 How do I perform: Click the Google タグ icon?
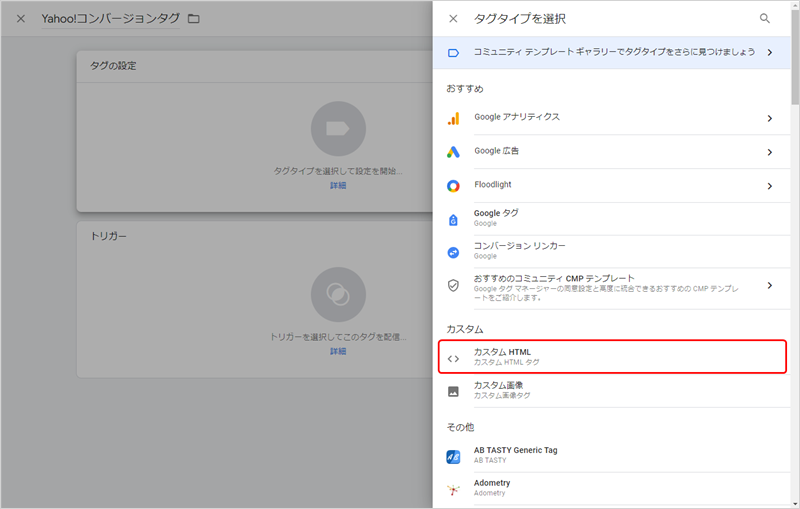click(x=453, y=220)
